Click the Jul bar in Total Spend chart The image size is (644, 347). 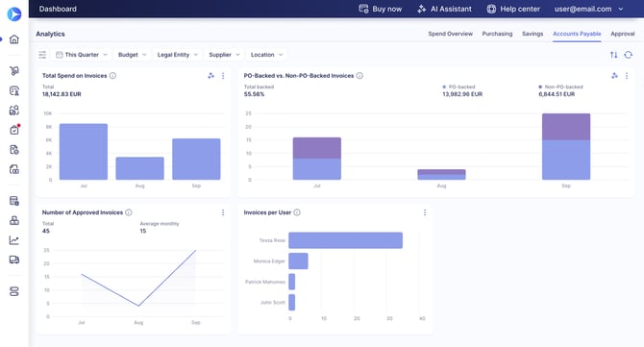(x=84, y=152)
